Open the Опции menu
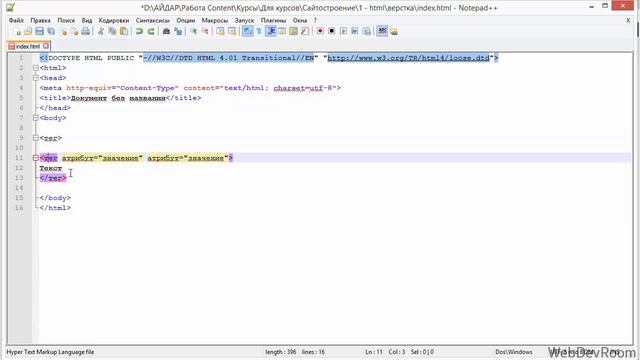The width and height of the screenshot is (640, 360). click(186, 20)
